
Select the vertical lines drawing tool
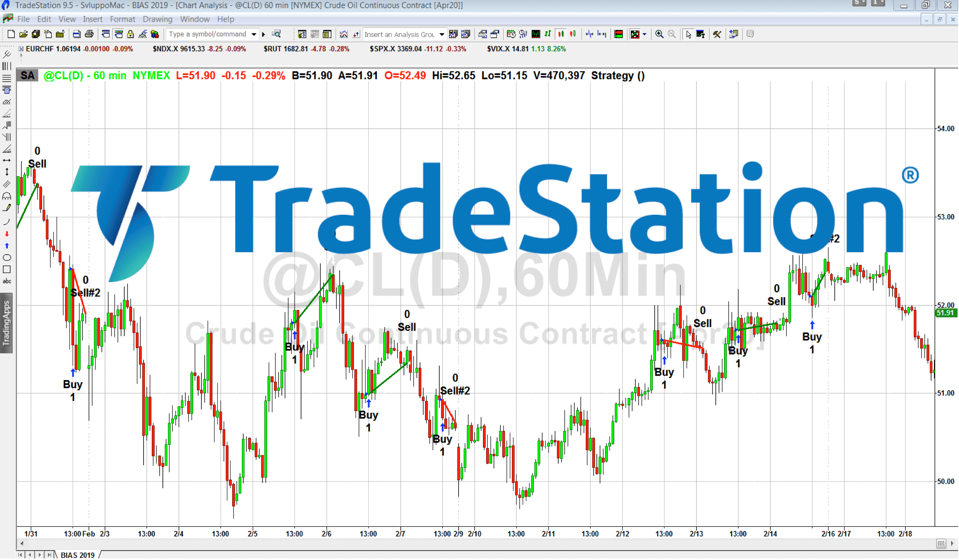point(7,66)
